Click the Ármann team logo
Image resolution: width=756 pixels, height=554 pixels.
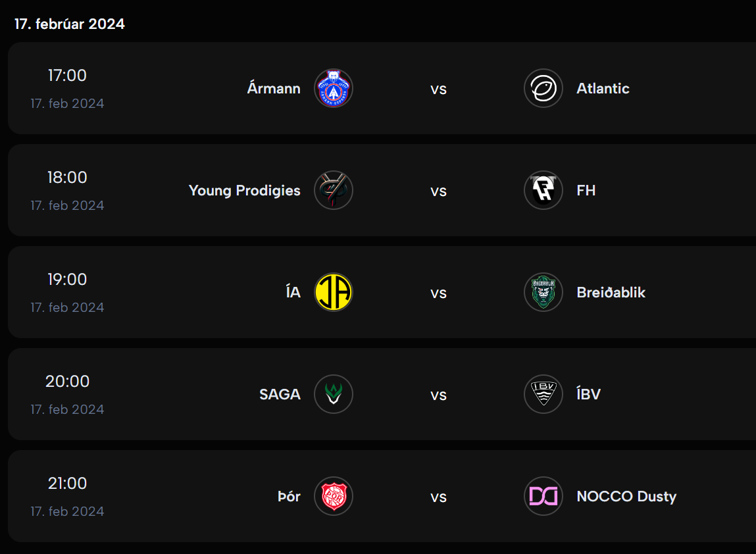pos(334,88)
